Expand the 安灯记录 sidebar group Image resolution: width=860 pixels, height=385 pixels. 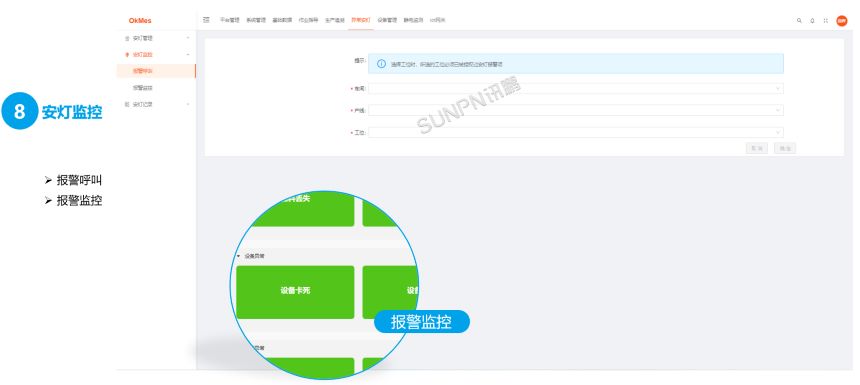[x=156, y=104]
